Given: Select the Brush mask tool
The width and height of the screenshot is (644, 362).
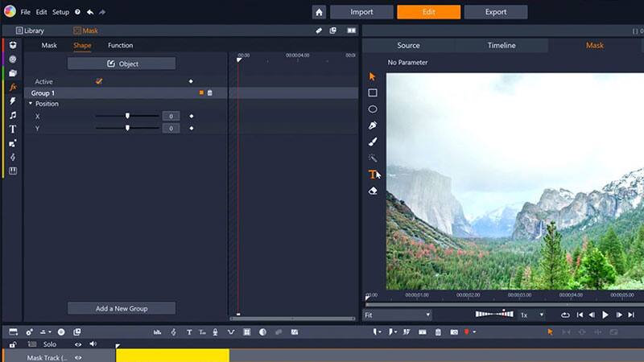Looking at the screenshot, I should (x=373, y=142).
